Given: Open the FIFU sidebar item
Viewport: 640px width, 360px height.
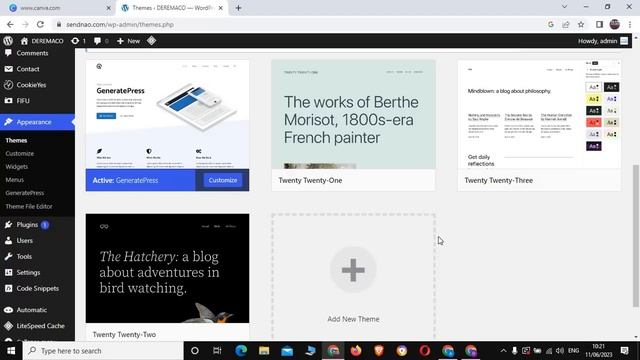Looking at the screenshot, I should 23,101.
